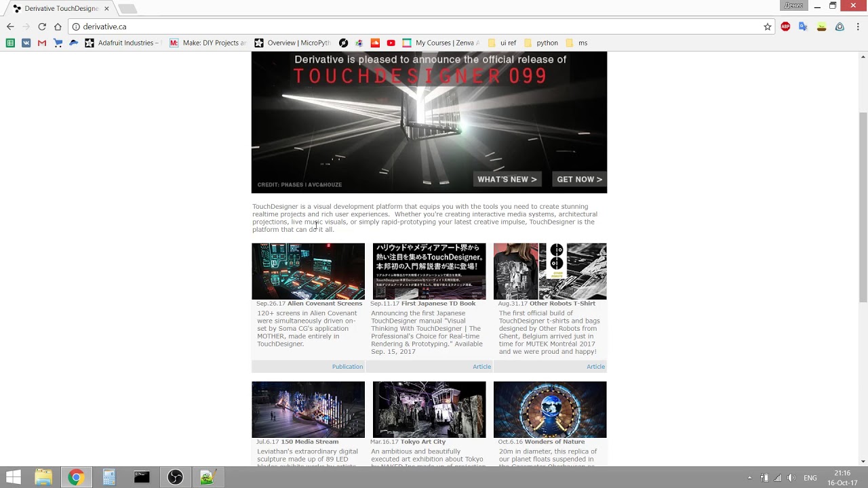The width and height of the screenshot is (868, 488).
Task: Open the taskbar clock showing 21:16
Action: pos(842,478)
